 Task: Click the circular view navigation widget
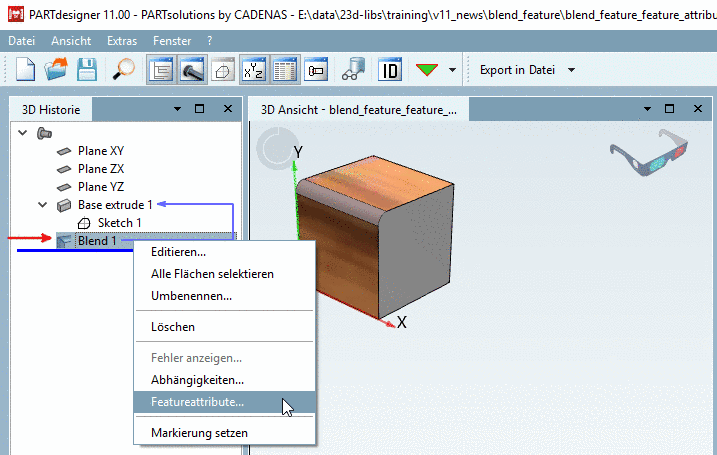pyautogui.click(x=277, y=148)
